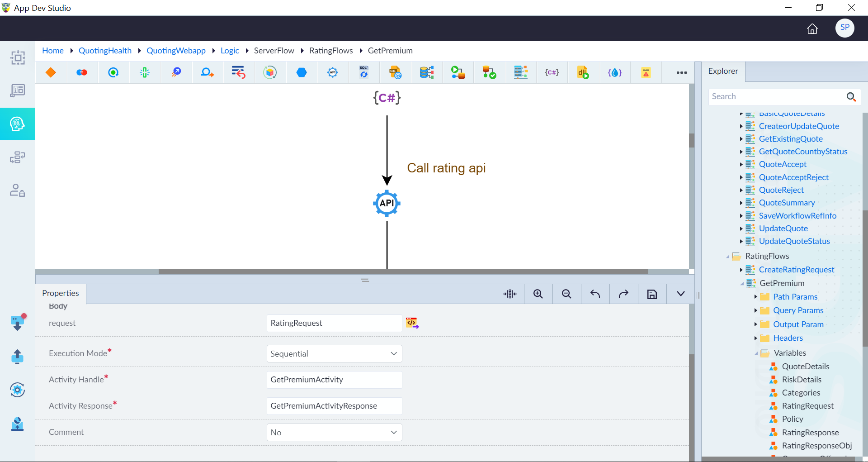Expand the Output Param folder
Image resolution: width=868 pixels, height=462 pixels.
pos(755,324)
